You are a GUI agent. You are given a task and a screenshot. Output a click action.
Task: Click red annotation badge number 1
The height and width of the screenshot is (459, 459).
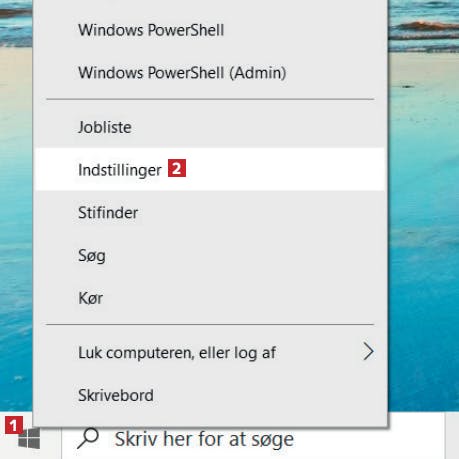click(x=14, y=425)
